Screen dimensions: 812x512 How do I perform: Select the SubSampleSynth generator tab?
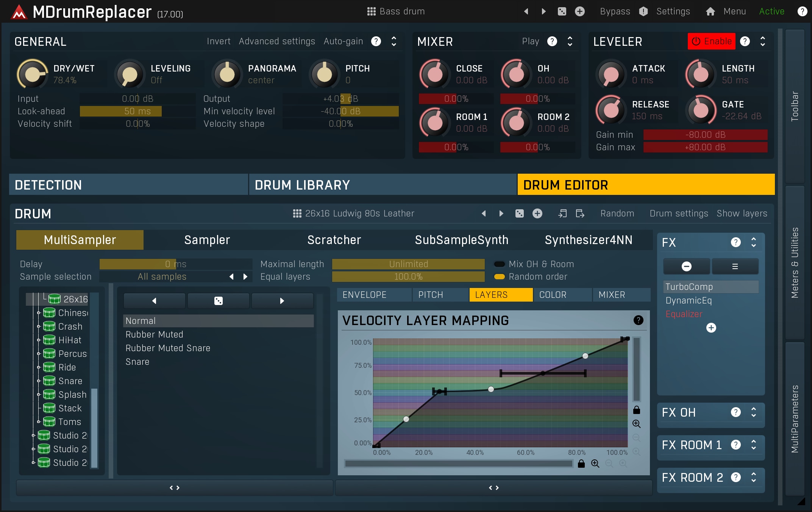point(461,240)
